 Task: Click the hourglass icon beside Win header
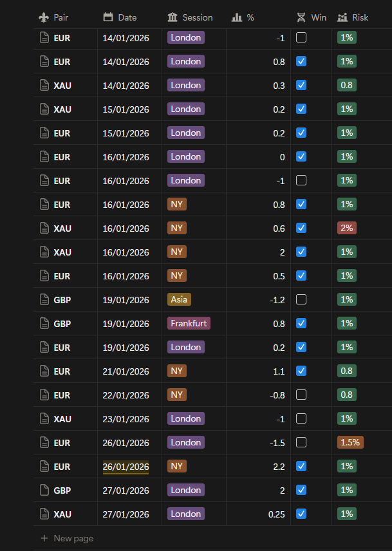(301, 17)
